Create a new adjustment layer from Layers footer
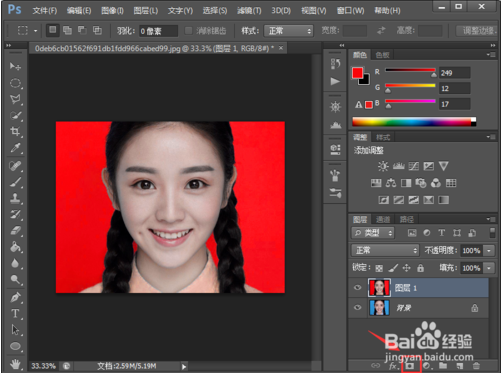The height and width of the screenshot is (373, 501). point(426,366)
